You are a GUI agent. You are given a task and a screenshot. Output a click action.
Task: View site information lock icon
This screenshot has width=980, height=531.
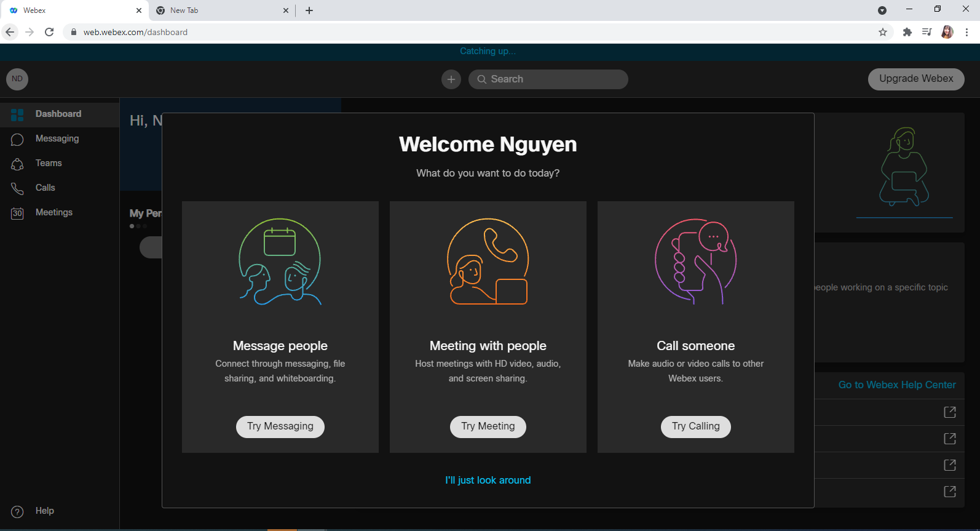click(x=74, y=32)
